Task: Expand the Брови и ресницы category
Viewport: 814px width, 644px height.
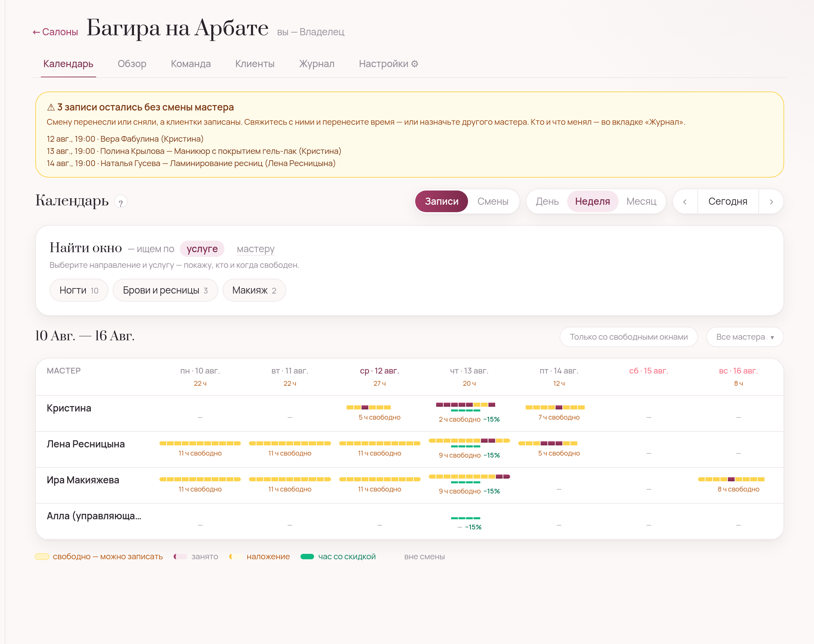Action: click(x=165, y=290)
